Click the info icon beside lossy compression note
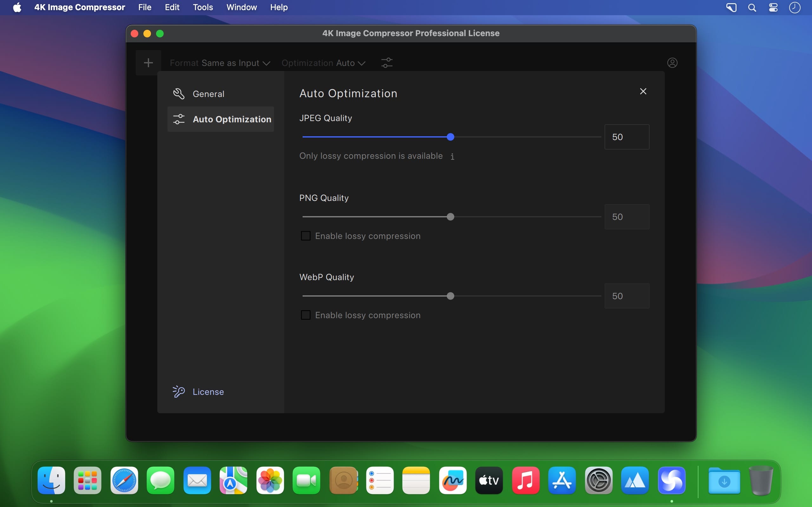 pyautogui.click(x=452, y=156)
